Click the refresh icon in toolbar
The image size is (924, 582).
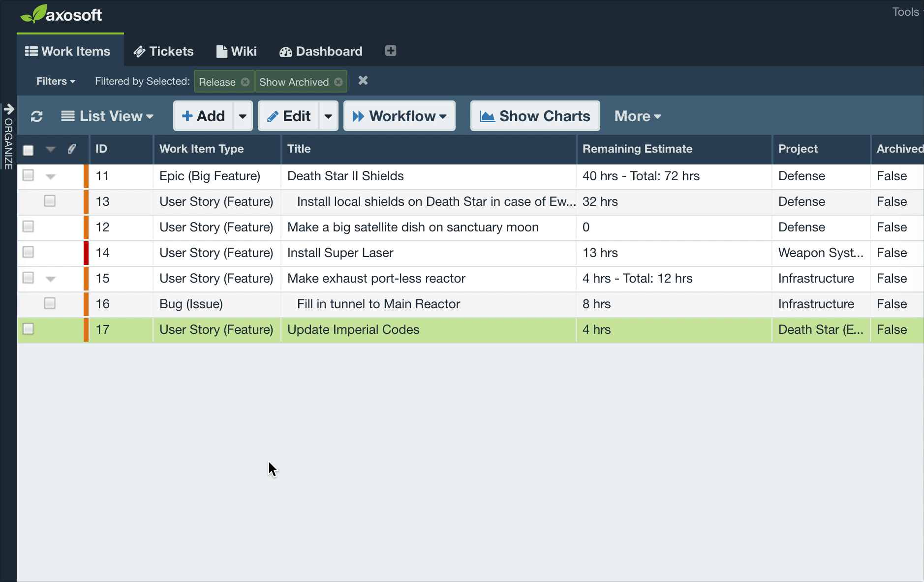coord(37,116)
